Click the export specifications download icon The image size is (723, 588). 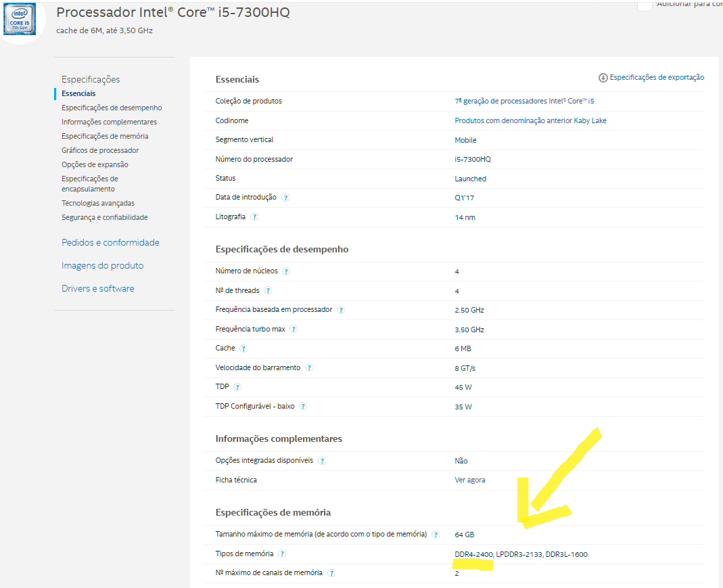(x=603, y=78)
